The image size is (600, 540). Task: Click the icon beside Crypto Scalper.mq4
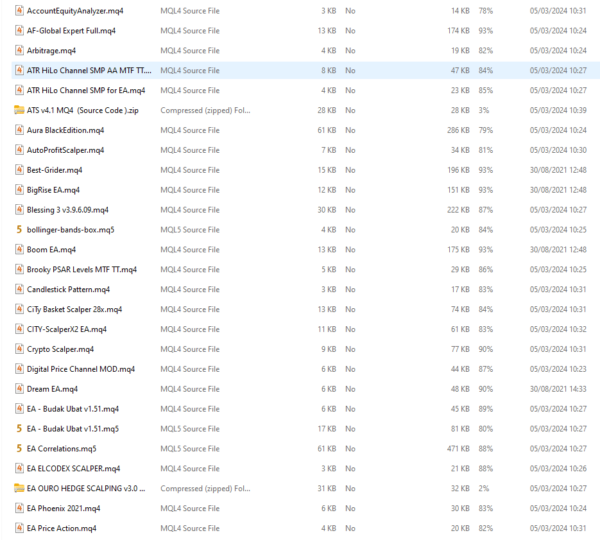(x=19, y=349)
